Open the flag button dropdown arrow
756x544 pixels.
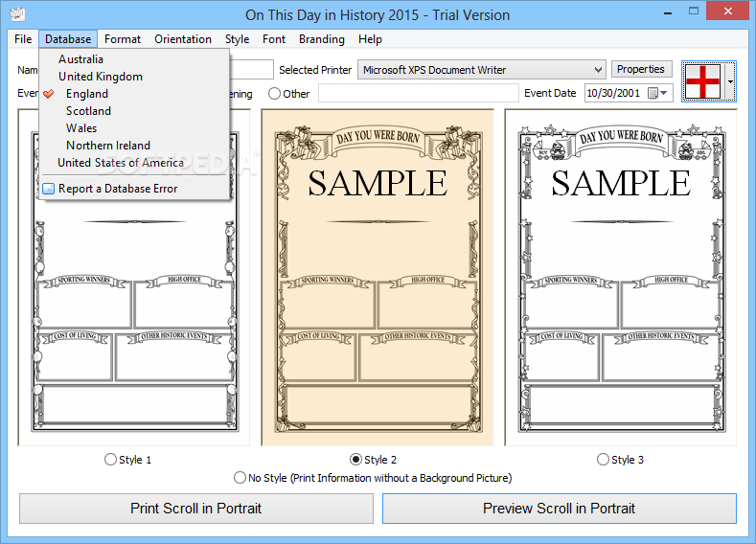[x=730, y=81]
